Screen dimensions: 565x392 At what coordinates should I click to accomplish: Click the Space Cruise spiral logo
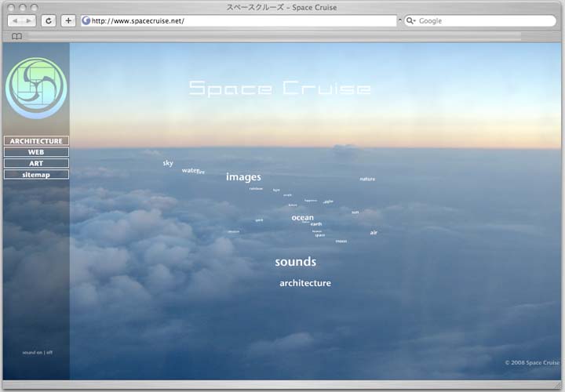click(x=36, y=88)
